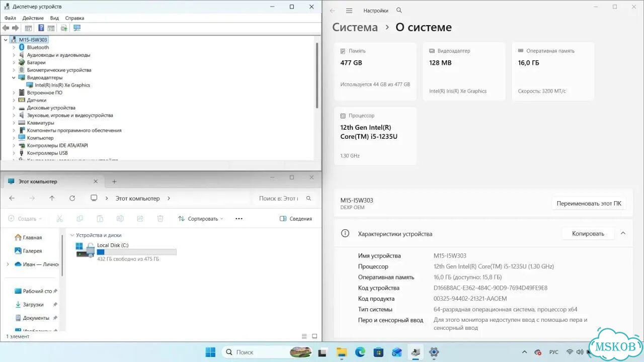
Task: Click Этот компьютер in the address bar
Action: pyautogui.click(x=137, y=199)
